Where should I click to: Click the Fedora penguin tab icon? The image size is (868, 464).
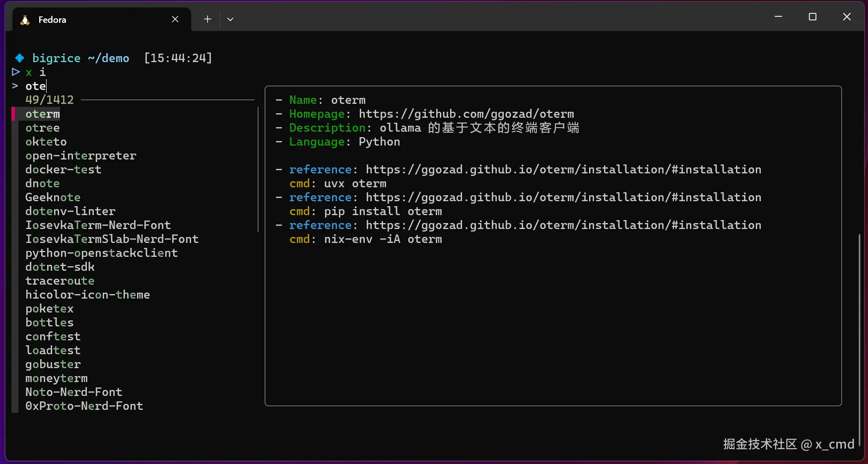point(25,20)
